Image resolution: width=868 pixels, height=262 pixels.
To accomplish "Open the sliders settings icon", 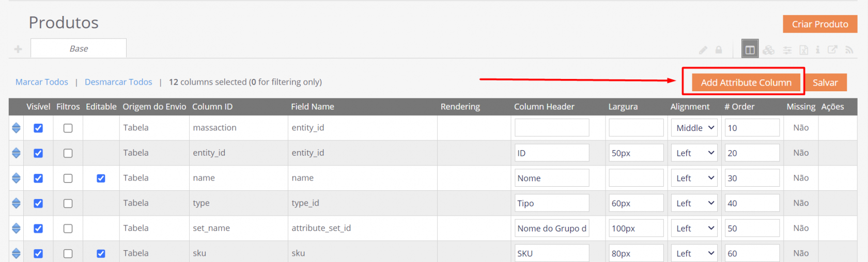I will (787, 50).
